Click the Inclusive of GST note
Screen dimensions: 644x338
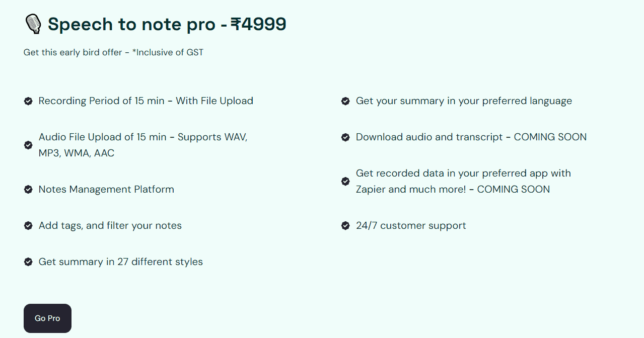(169, 52)
